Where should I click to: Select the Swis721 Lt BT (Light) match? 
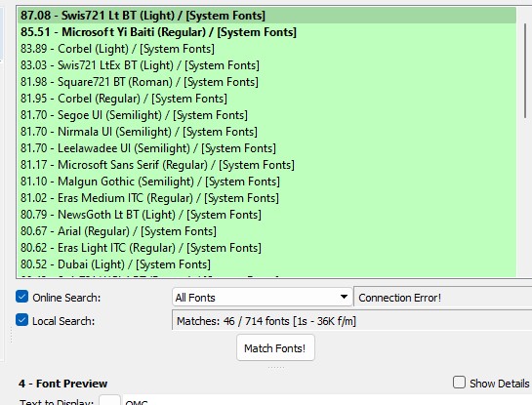(267, 16)
